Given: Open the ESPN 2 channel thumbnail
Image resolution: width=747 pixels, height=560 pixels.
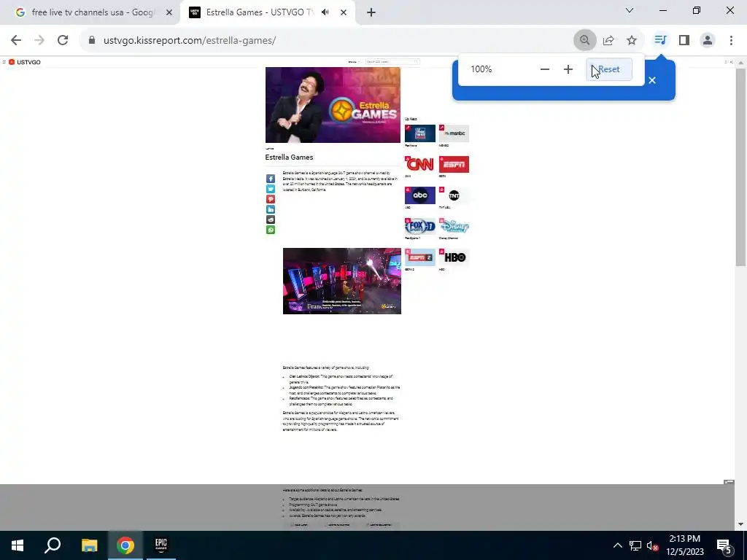Looking at the screenshot, I should tap(419, 257).
